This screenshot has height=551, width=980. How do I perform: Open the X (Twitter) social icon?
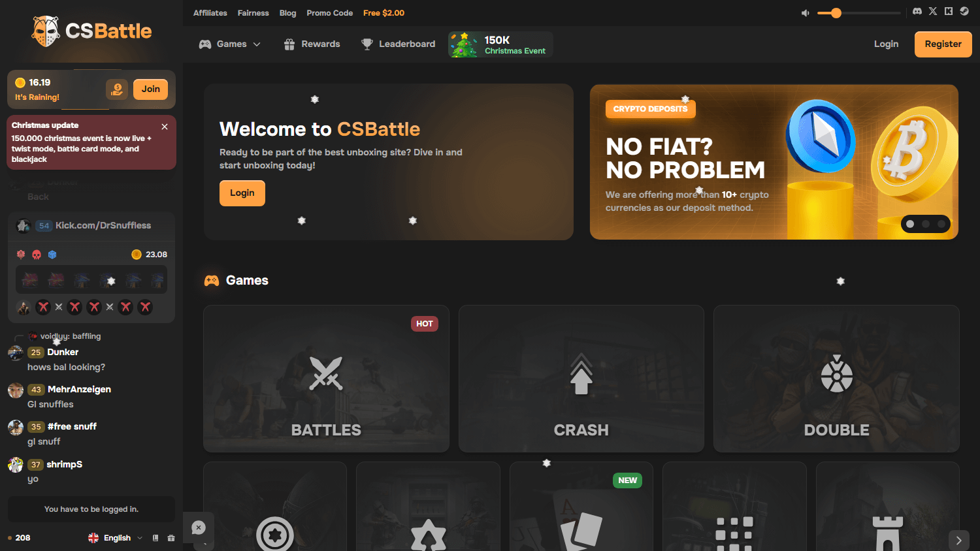tap(933, 11)
